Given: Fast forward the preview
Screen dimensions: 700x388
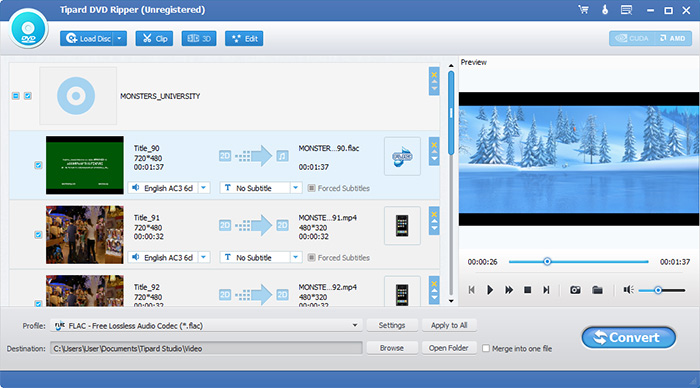Looking at the screenshot, I should point(508,290).
